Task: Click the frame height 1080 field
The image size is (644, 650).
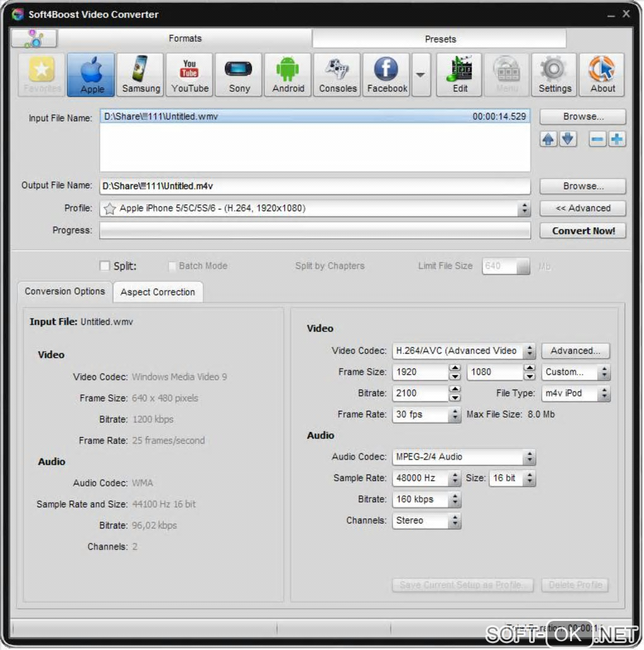Action: coord(495,372)
